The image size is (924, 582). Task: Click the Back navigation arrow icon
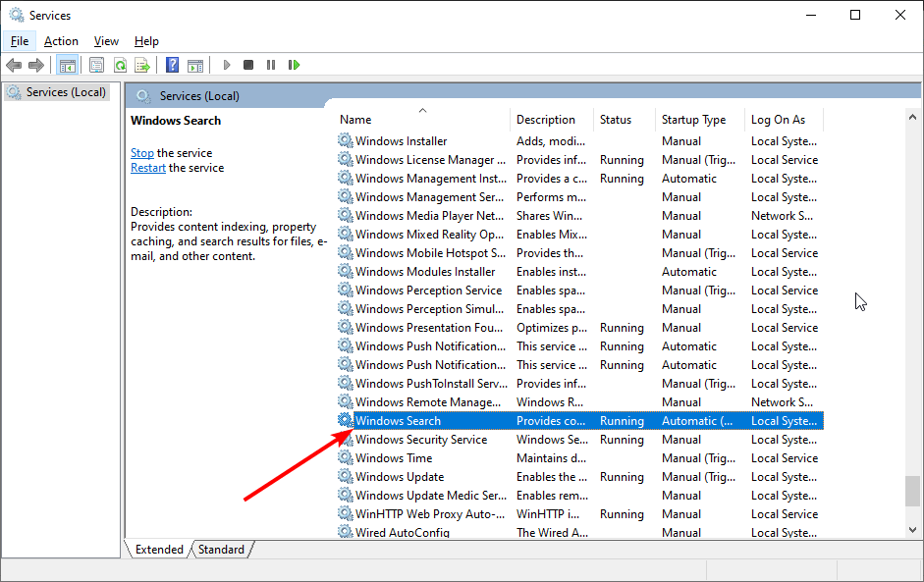(x=14, y=65)
